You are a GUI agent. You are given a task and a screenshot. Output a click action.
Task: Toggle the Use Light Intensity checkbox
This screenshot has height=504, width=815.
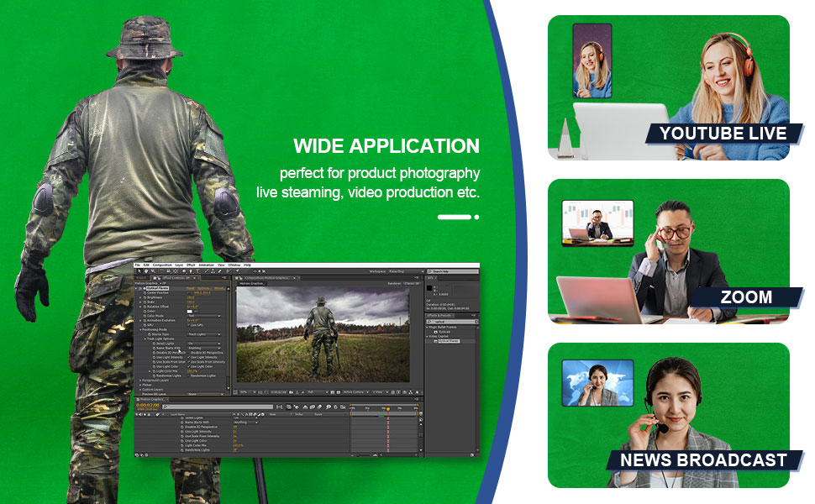189,357
